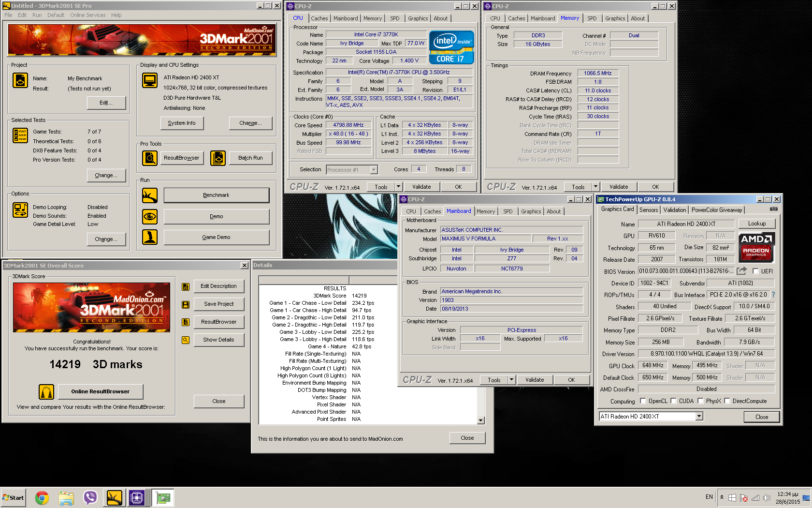Open Viber from the taskbar
The image size is (812, 508).
(90, 497)
